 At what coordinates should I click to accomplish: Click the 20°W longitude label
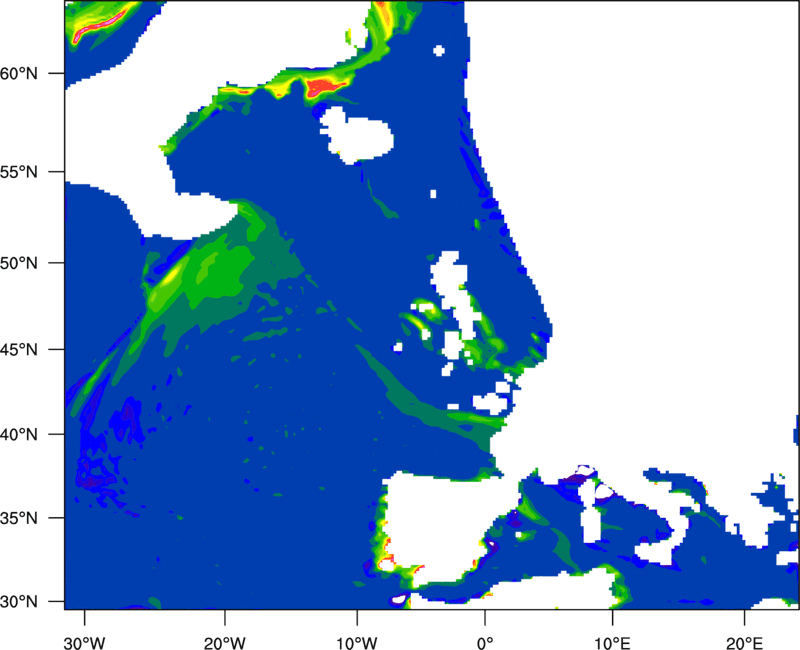(225, 643)
